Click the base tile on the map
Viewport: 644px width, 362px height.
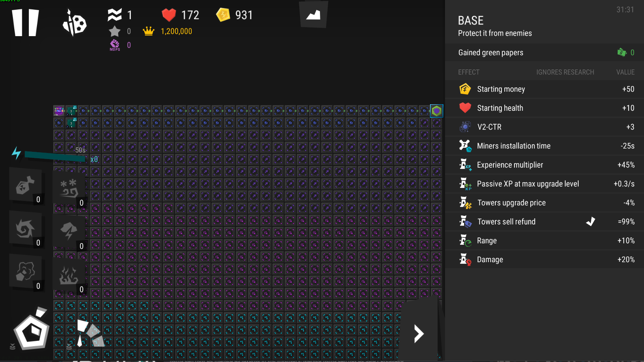click(437, 110)
